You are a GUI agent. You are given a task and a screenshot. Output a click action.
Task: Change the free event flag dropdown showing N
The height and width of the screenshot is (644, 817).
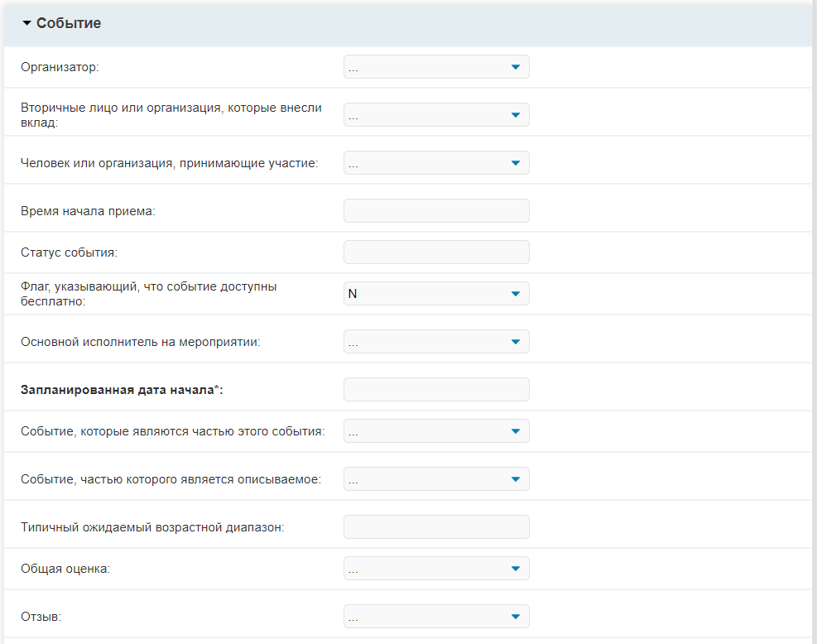436,293
